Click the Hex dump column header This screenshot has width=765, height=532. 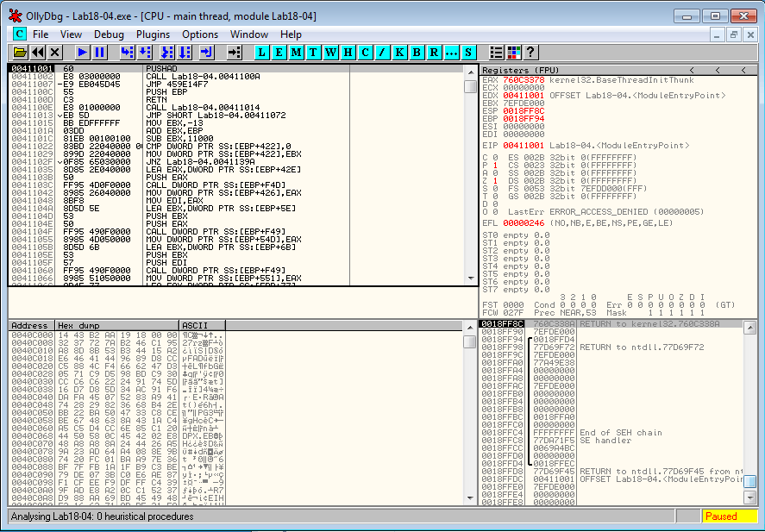tap(77, 325)
